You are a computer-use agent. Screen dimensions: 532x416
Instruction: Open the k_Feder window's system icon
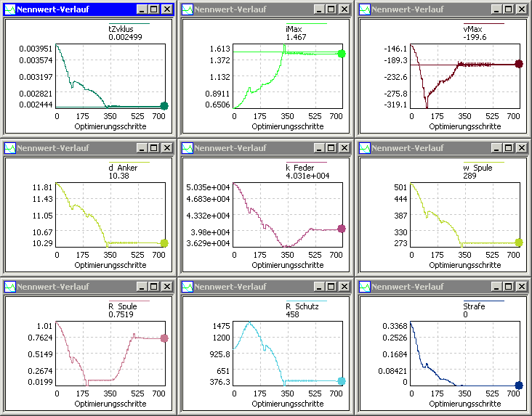(188, 148)
